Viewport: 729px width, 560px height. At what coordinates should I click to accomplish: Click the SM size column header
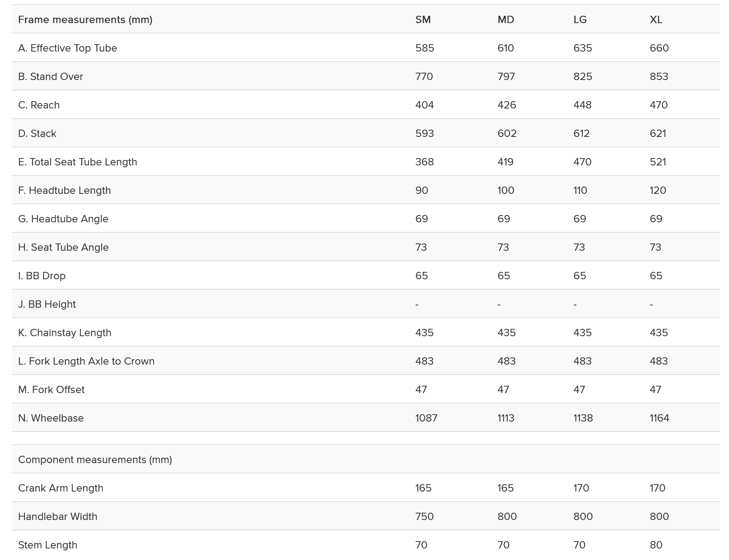pyautogui.click(x=423, y=20)
